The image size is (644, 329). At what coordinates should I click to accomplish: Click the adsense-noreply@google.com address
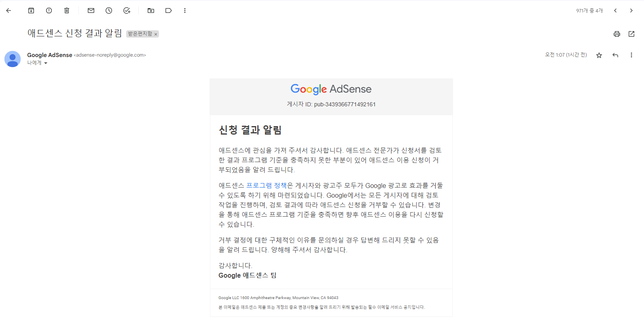pyautogui.click(x=110, y=55)
